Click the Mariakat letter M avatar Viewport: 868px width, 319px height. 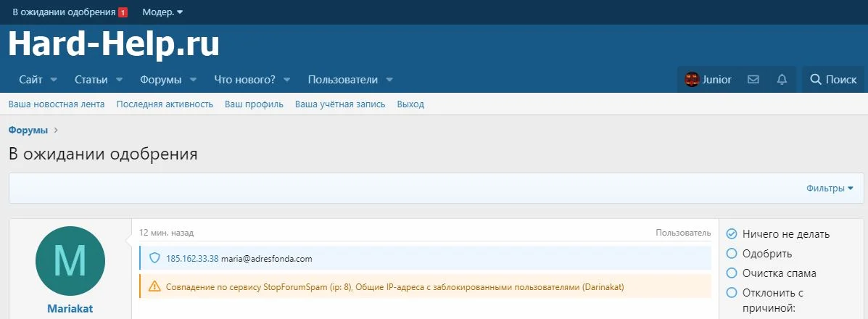click(70, 260)
